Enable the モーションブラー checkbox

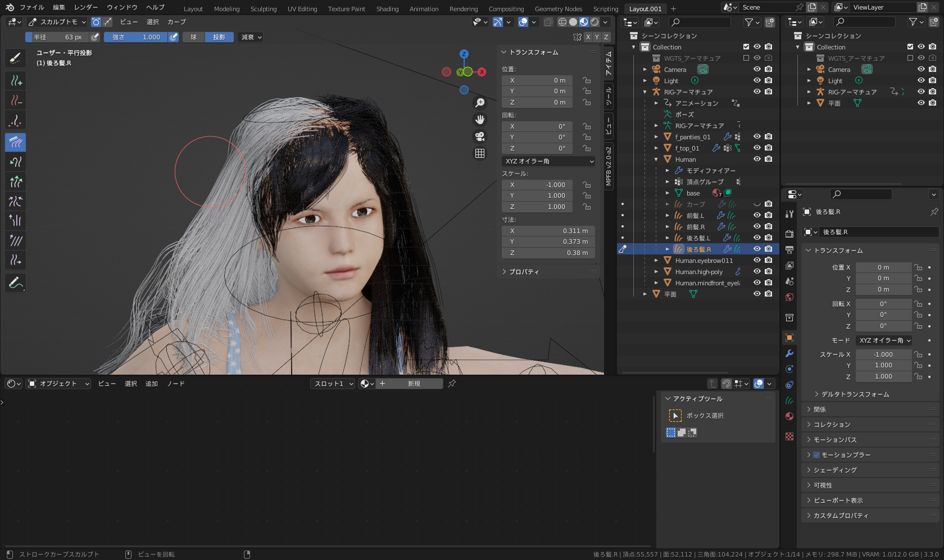[816, 455]
